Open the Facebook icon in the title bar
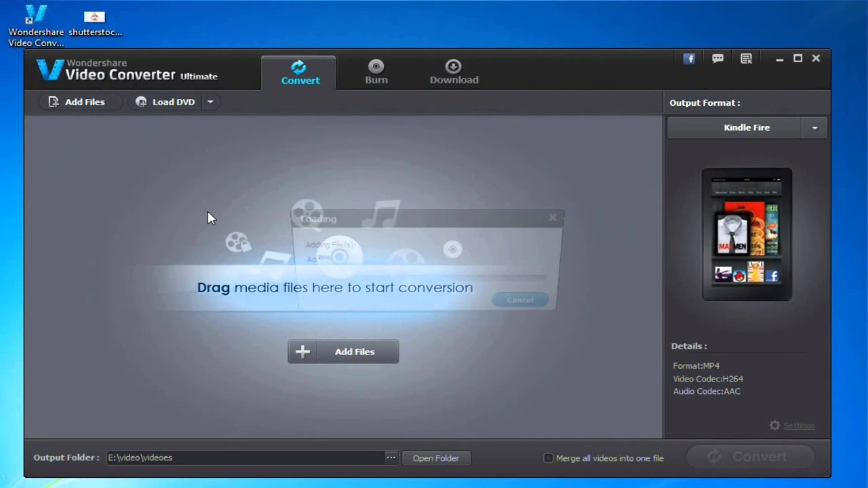The height and width of the screenshot is (488, 868). click(x=689, y=59)
